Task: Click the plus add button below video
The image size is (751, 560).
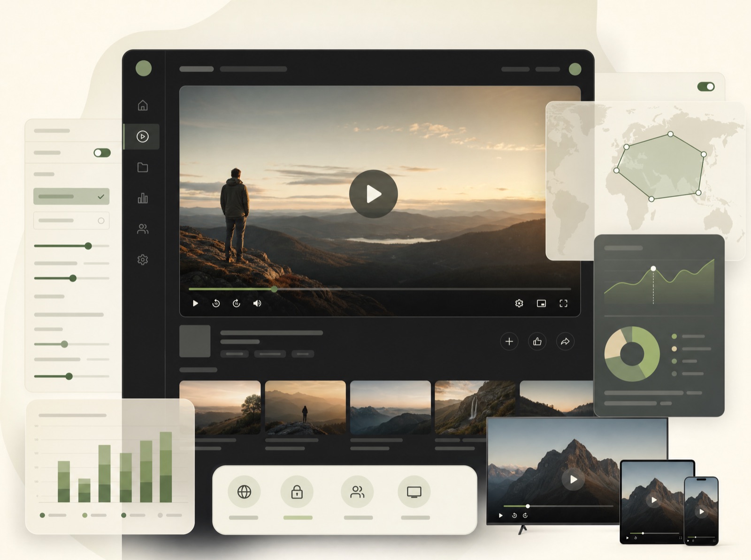Action: point(509,341)
